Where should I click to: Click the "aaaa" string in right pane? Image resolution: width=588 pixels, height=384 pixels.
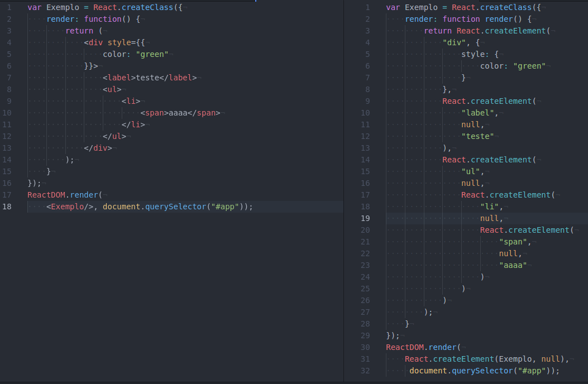(x=513, y=265)
